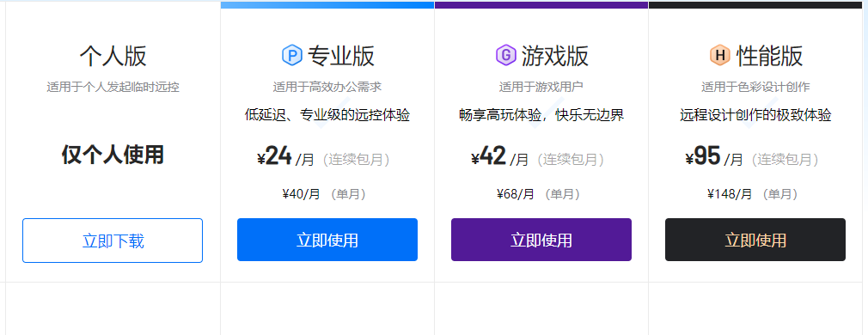Select the 个人版 plan title
Viewport: 868px width, 335px height.
113,56
